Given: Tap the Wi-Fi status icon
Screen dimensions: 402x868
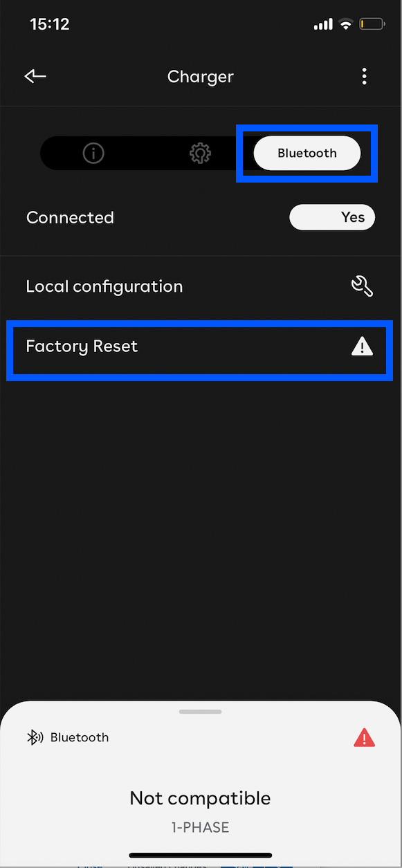Looking at the screenshot, I should 345,24.
